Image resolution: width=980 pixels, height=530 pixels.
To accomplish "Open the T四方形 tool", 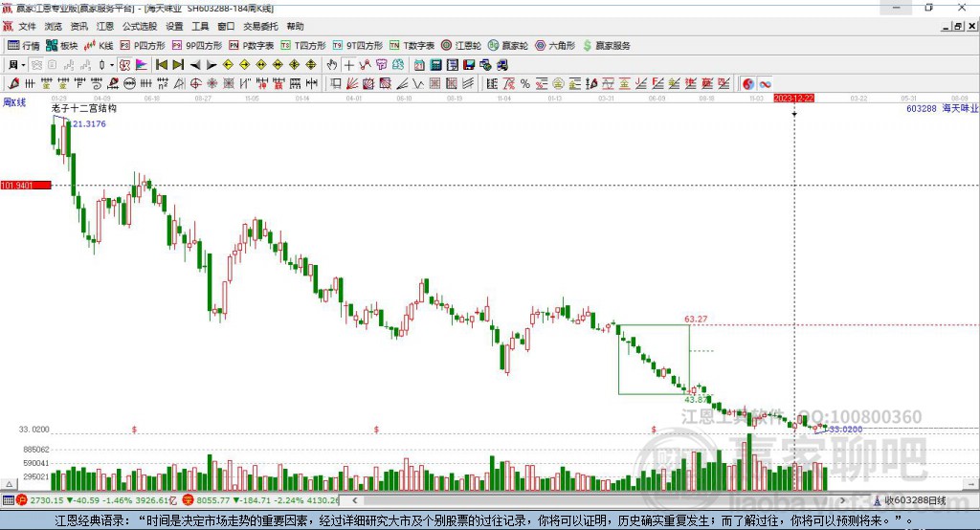I will pyautogui.click(x=303, y=46).
